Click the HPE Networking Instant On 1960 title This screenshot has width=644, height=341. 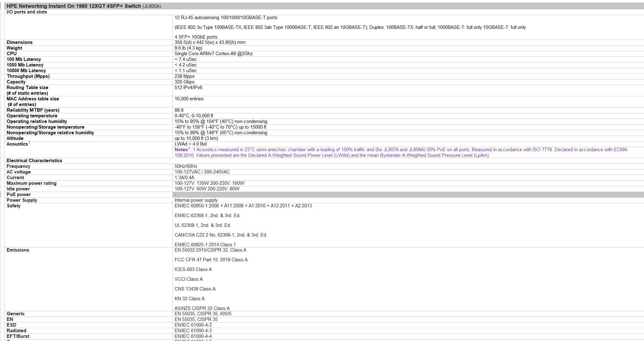74,6
